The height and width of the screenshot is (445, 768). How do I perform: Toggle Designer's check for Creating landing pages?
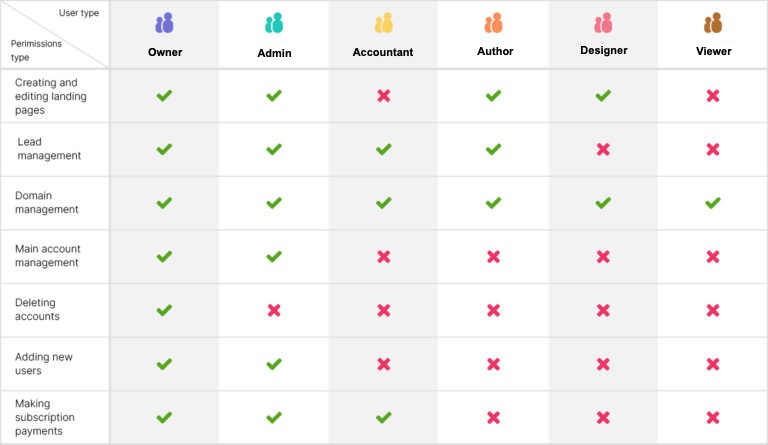(603, 96)
